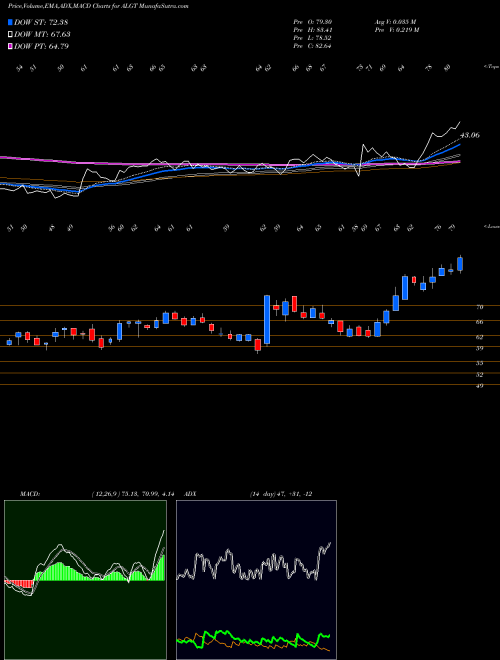The width and height of the screenshot is (500, 660).
Task: Click the ADX panel title
Action: coord(191,494)
